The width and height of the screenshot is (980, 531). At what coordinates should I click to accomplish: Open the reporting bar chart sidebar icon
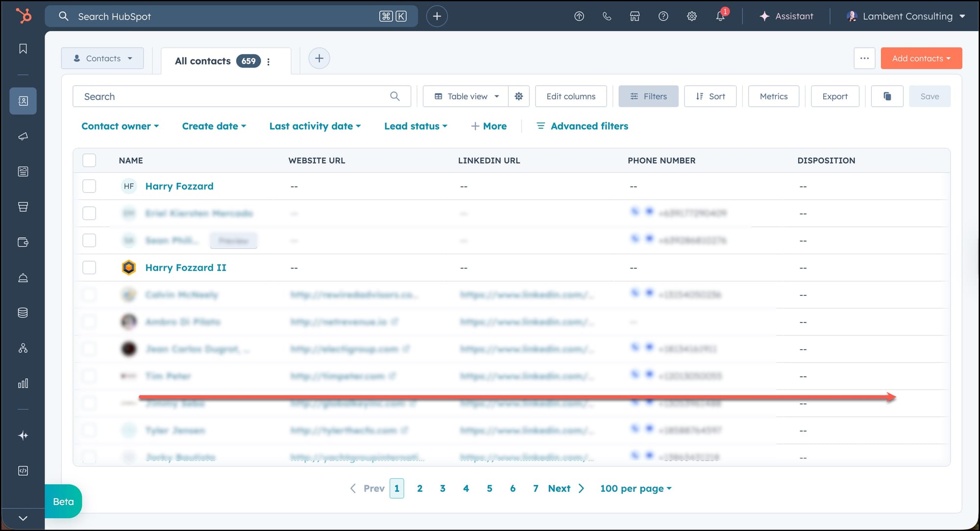[x=23, y=384]
